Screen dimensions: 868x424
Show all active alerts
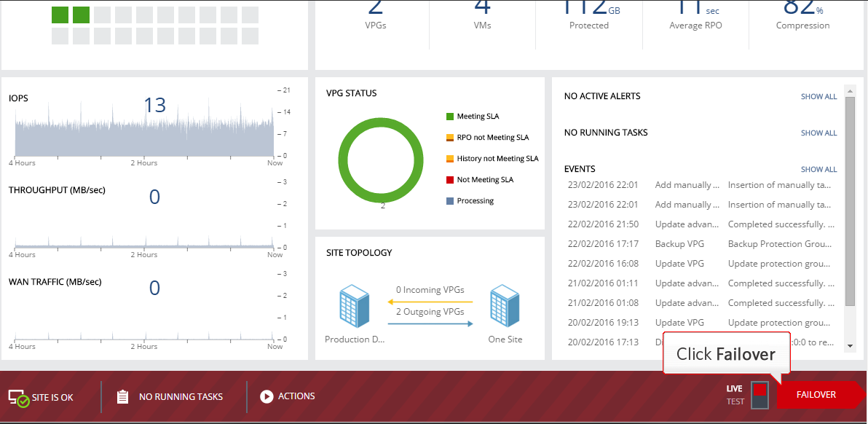pyautogui.click(x=818, y=96)
